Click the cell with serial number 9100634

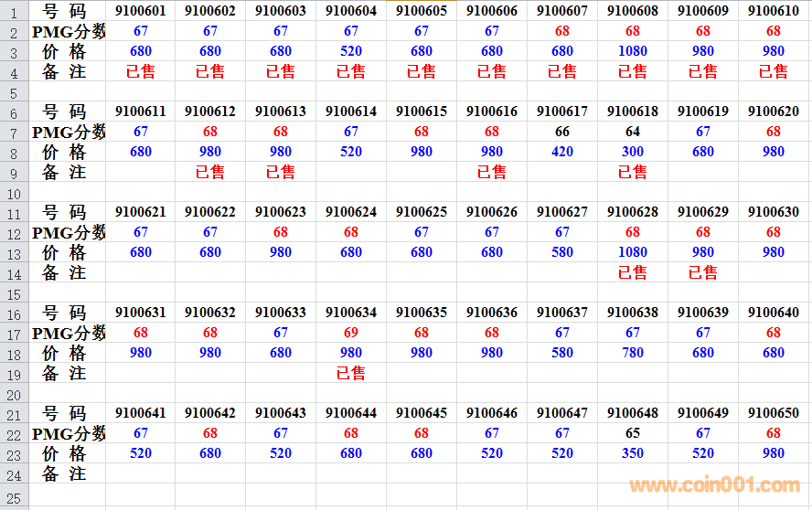tap(351, 313)
